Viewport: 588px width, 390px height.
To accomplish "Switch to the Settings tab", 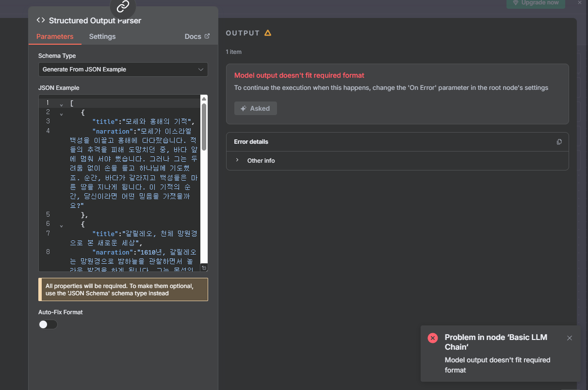I will [102, 36].
